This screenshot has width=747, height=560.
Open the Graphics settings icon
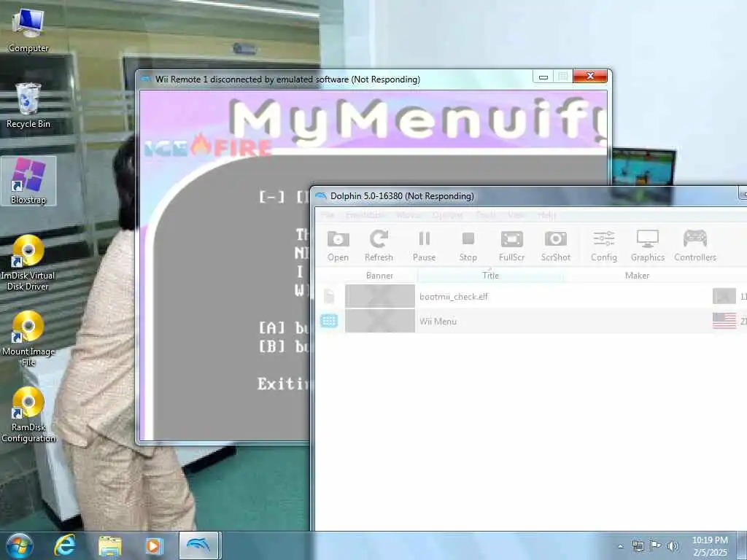pos(648,246)
